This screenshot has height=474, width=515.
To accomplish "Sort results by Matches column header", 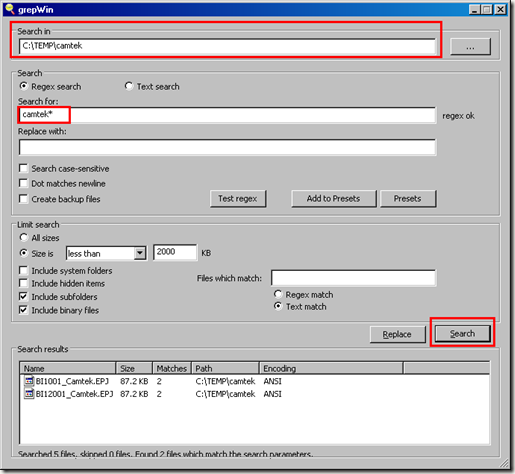I will pos(172,368).
